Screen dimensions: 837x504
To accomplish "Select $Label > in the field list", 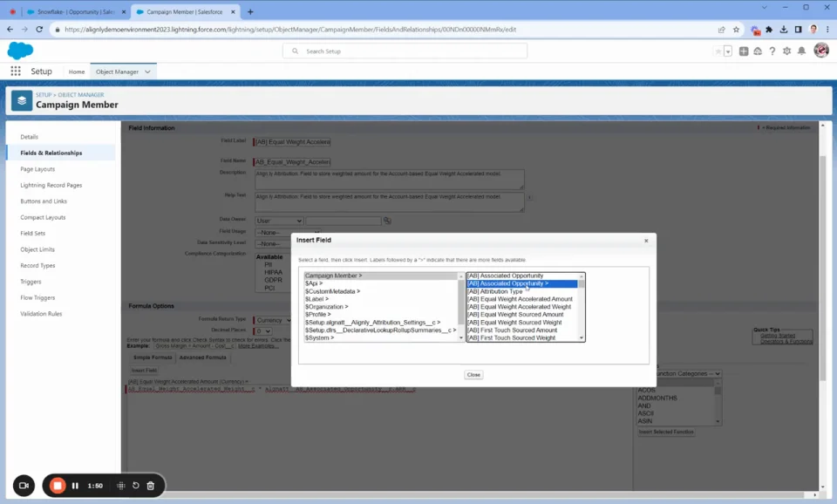I will pyautogui.click(x=381, y=299).
